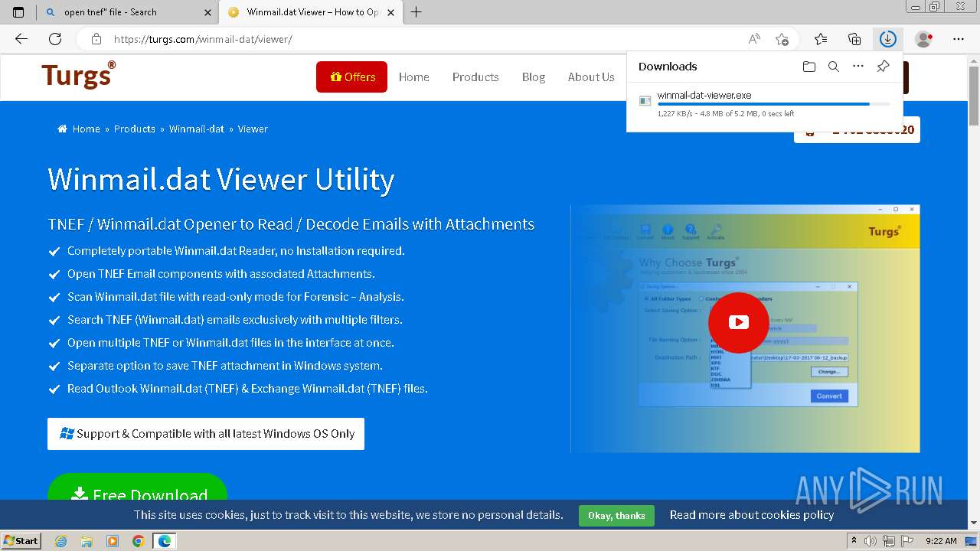The height and width of the screenshot is (551, 980).
Task: Open File Explorer from taskbar
Action: coord(87,541)
